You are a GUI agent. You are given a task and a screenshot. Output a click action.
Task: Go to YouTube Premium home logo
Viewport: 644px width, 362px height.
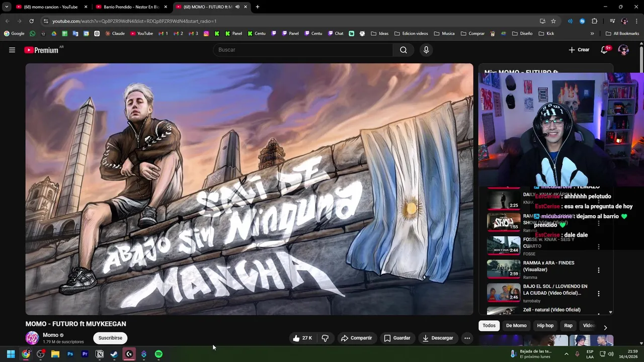tap(41, 50)
